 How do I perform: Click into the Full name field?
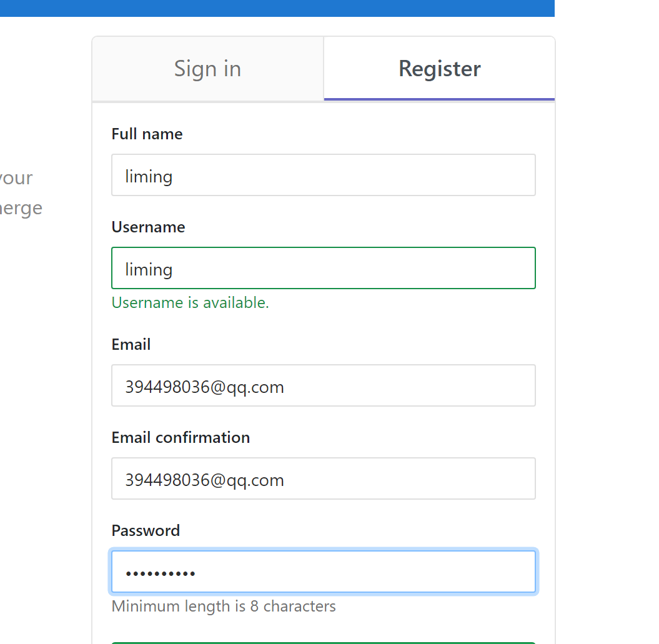pos(324,175)
